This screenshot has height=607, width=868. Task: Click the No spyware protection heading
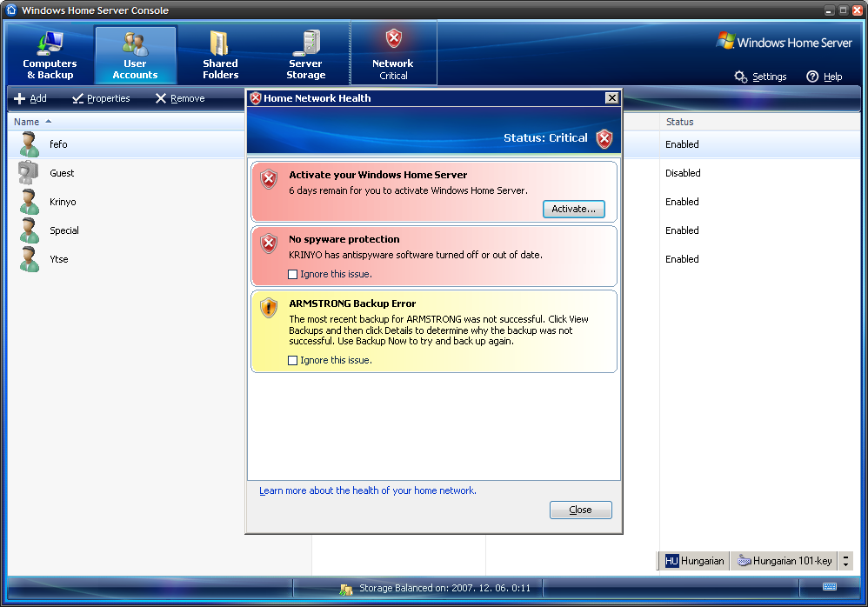pyautogui.click(x=344, y=239)
